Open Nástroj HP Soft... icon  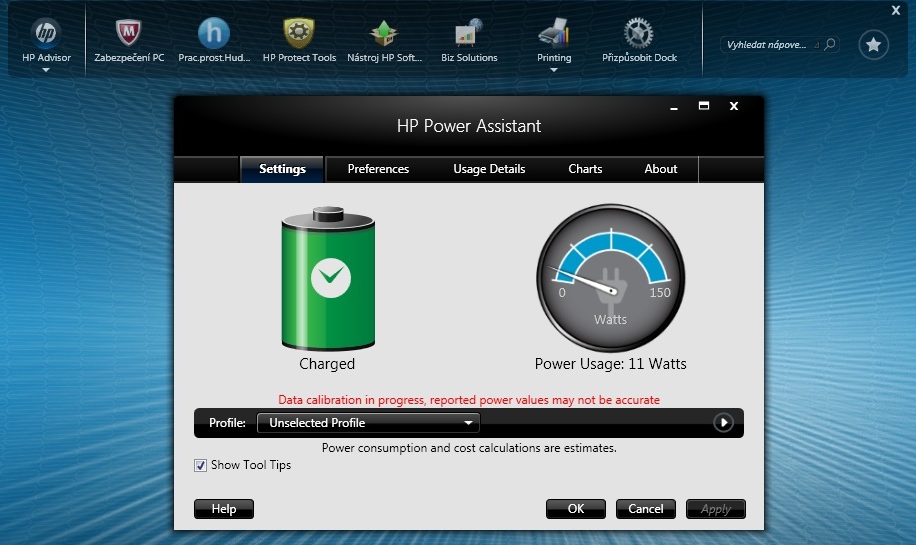click(x=384, y=33)
